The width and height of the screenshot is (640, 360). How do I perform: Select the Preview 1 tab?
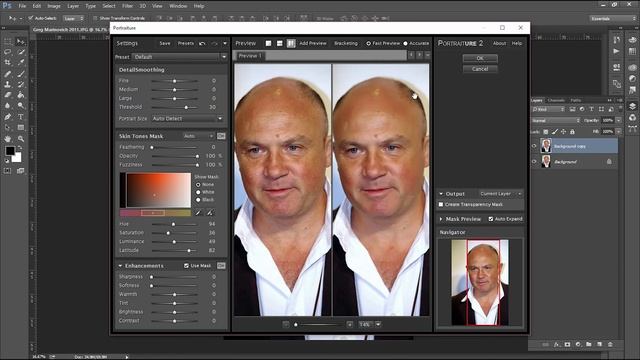pos(249,56)
